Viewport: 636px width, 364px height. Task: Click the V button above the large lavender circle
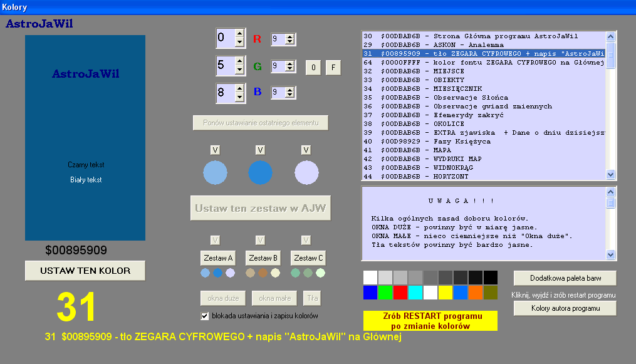click(306, 150)
